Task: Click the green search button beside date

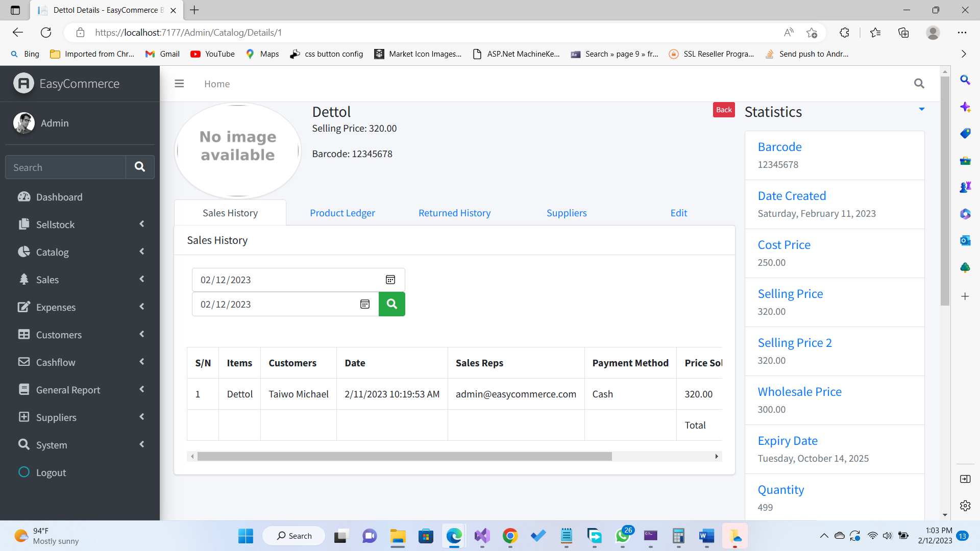Action: pyautogui.click(x=391, y=304)
